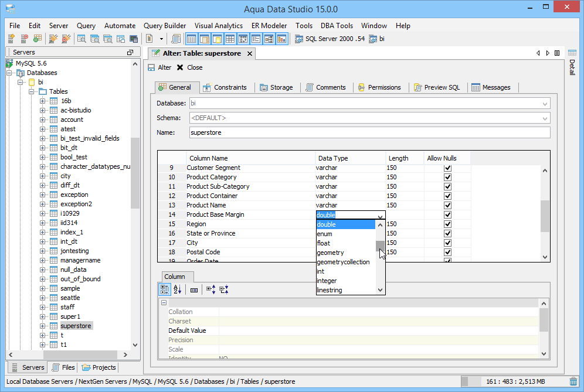Open the new document dropdown arrow in toolbar
Viewport: 584px width, 392px height.
click(x=161, y=39)
